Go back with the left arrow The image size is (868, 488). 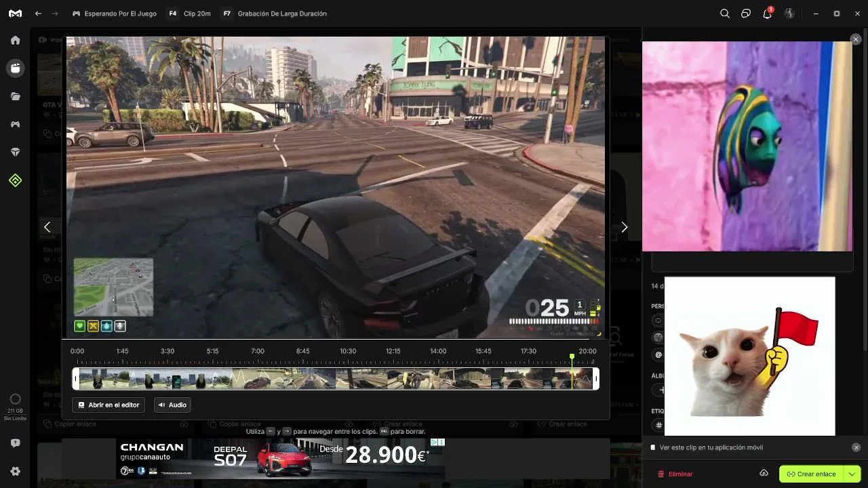pyautogui.click(x=38, y=14)
